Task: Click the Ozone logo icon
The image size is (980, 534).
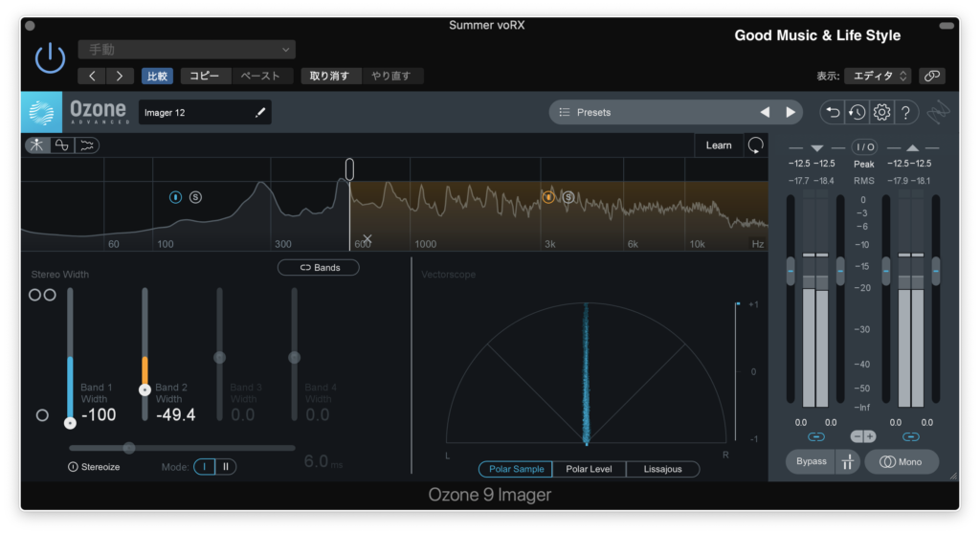Action: [x=42, y=113]
